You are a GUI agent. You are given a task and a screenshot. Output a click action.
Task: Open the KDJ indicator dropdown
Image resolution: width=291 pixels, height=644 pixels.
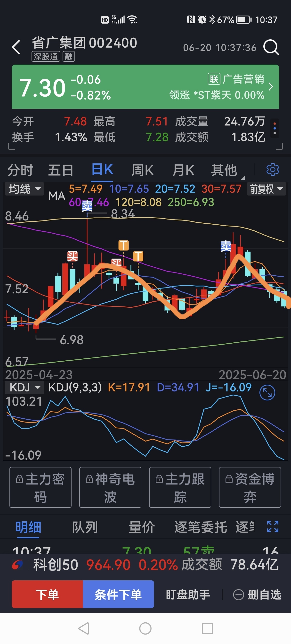click(x=24, y=388)
